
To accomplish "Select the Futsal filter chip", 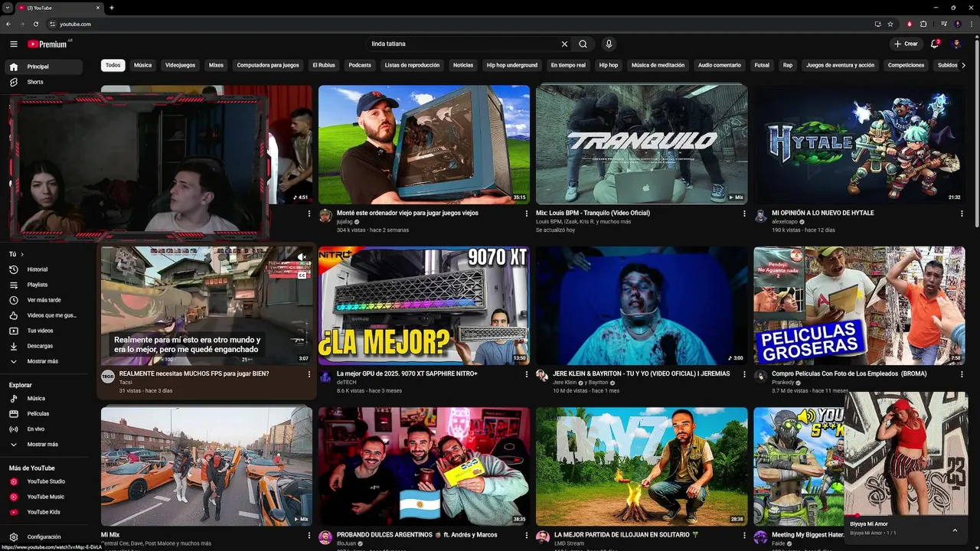I will click(x=762, y=65).
